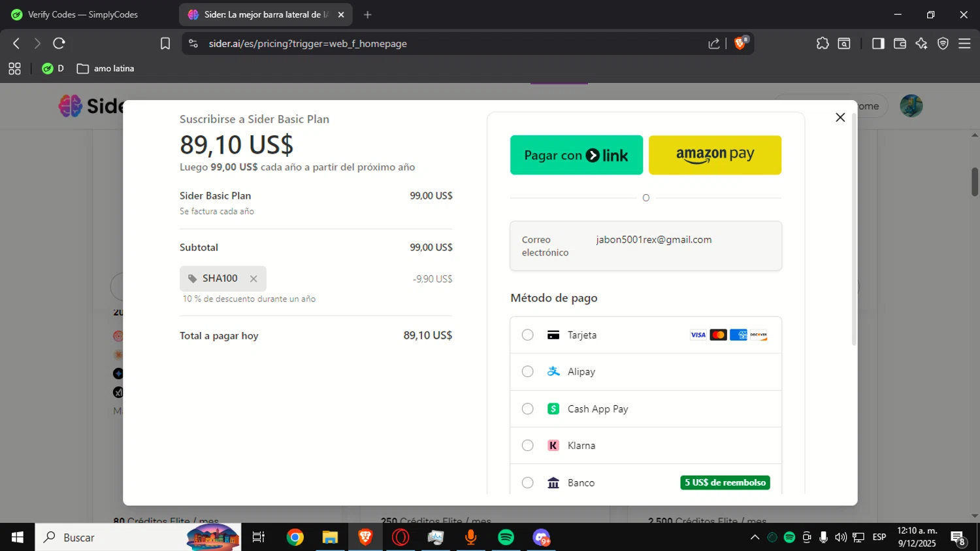Open Brave Shields icon
The image size is (980, 551).
pyautogui.click(x=741, y=43)
